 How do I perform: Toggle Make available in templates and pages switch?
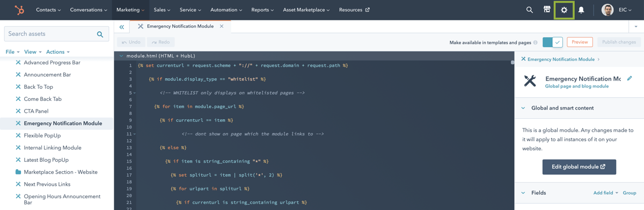[x=552, y=42]
